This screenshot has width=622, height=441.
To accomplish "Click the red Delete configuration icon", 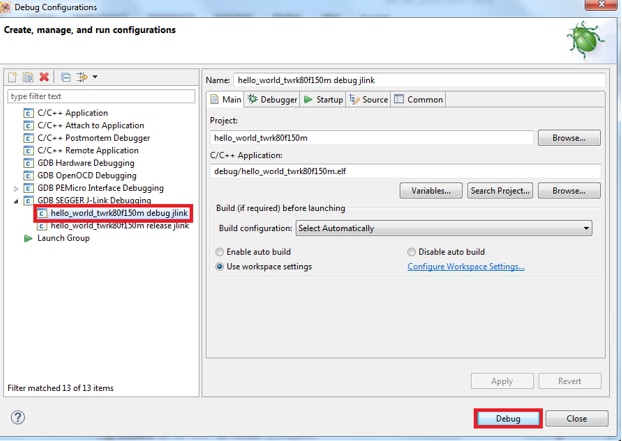I will tap(44, 77).
